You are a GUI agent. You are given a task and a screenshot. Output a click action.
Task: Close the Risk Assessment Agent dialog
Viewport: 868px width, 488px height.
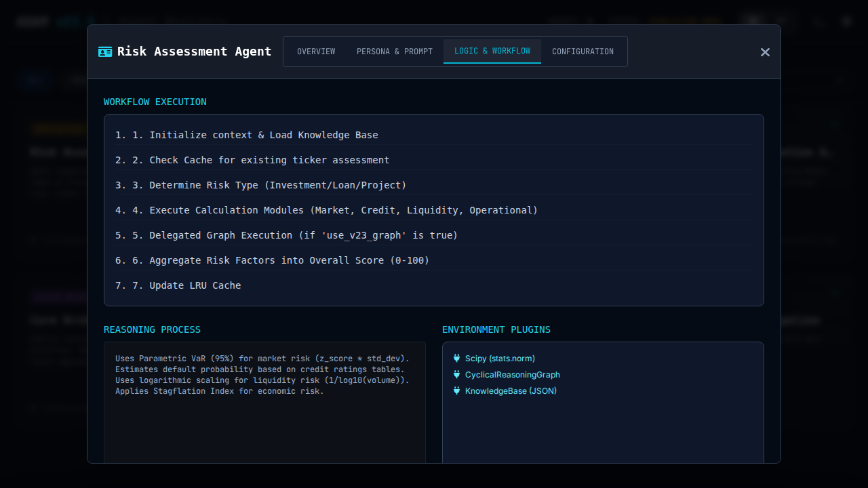pyautogui.click(x=765, y=52)
